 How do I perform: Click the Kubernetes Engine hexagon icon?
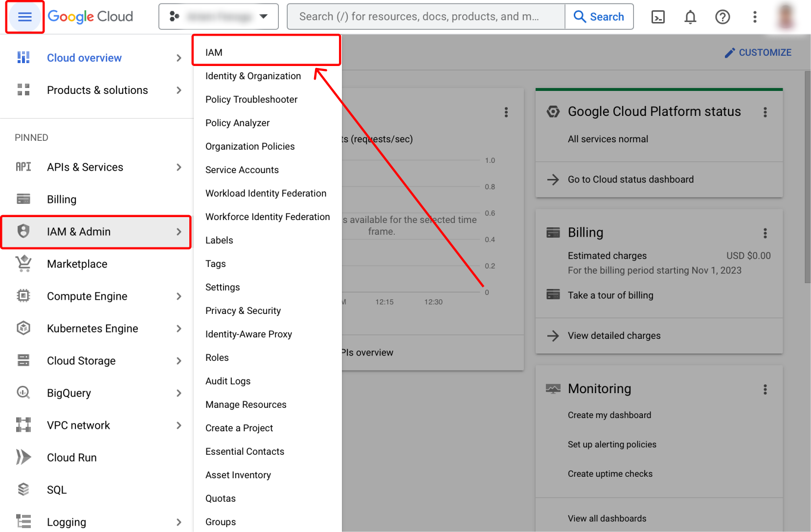[x=23, y=328]
